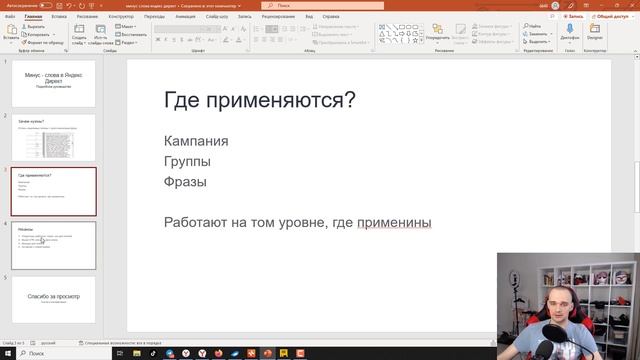This screenshot has height=360, width=640.
Task: Click the Redo/Repeat circular arrow icon
Action: point(82,6)
